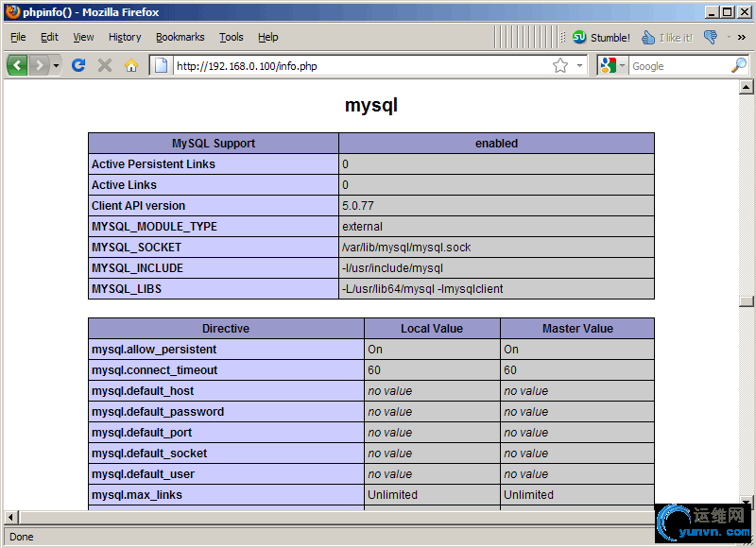
Task: Click the 'Directive' column header
Action: coord(226,329)
